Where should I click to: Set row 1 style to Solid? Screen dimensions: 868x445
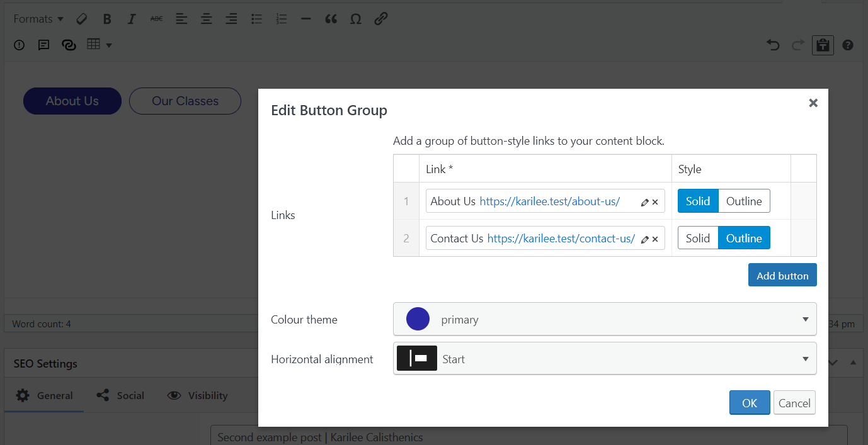click(x=698, y=201)
